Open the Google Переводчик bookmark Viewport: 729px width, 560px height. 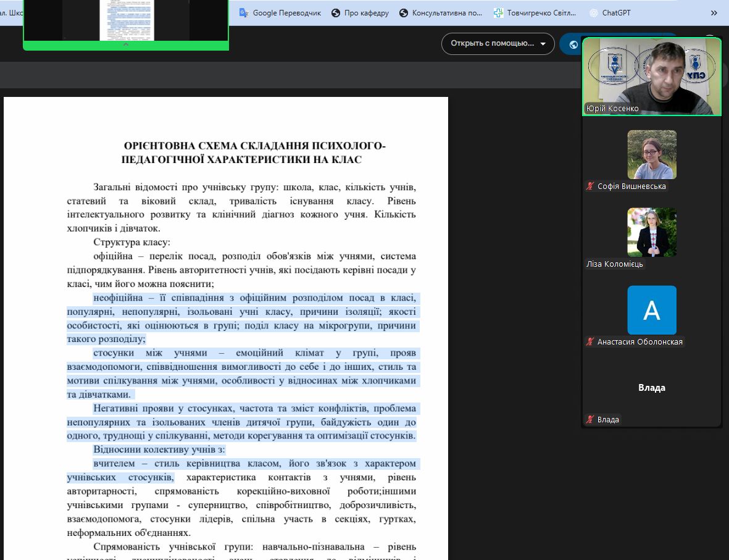[x=280, y=13]
